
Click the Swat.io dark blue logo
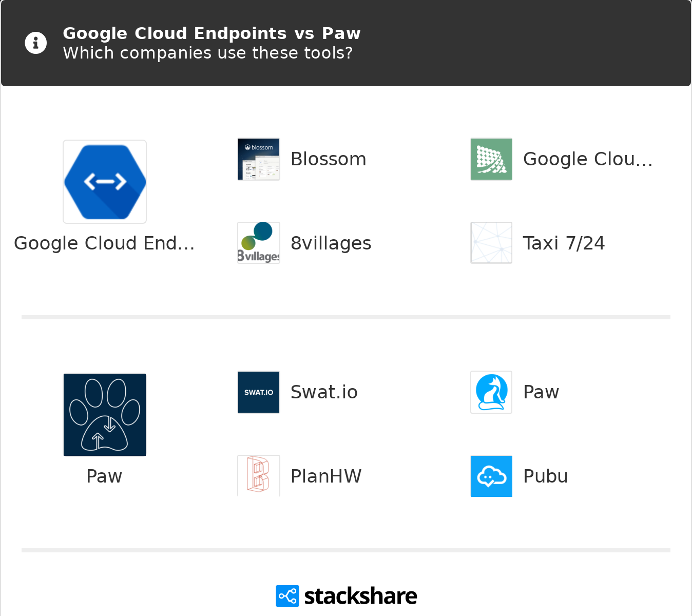tap(259, 392)
